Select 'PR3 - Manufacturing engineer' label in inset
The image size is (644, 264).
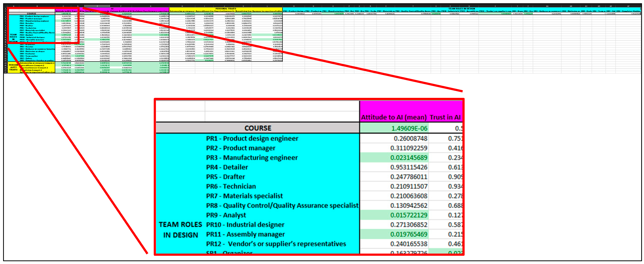252,158
